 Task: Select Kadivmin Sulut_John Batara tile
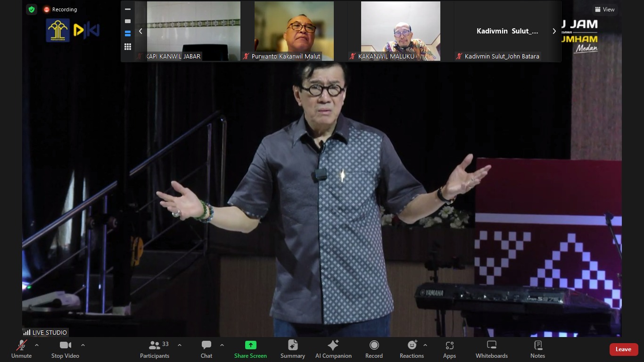click(507, 31)
